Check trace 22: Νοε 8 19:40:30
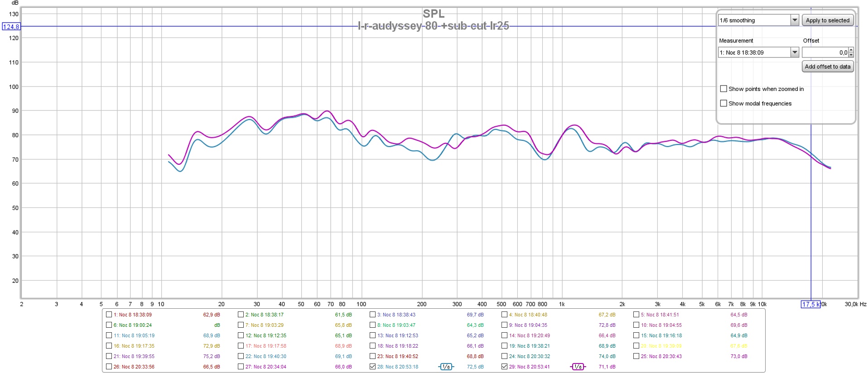868x373 pixels. tap(241, 356)
